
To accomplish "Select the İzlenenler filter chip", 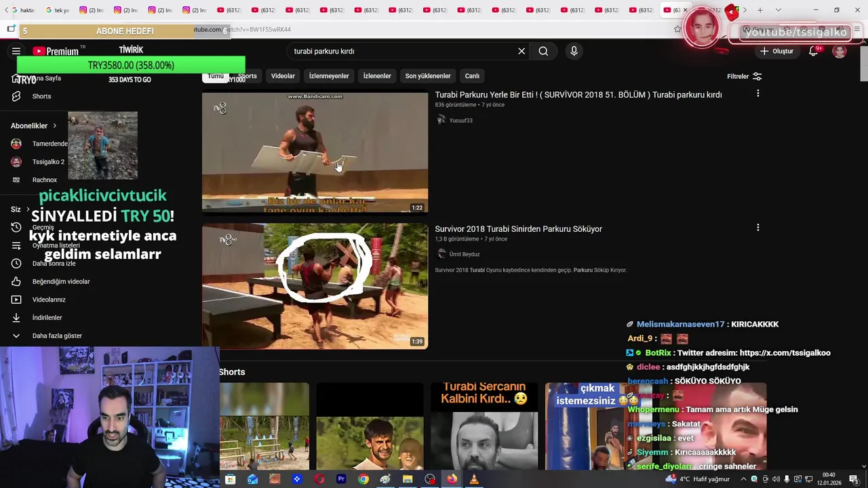I will click(377, 76).
